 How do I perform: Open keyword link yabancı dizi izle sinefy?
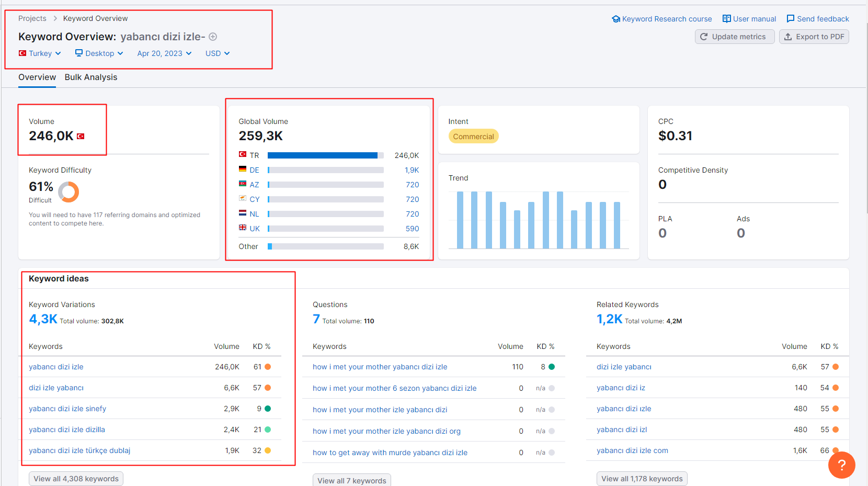(67, 409)
